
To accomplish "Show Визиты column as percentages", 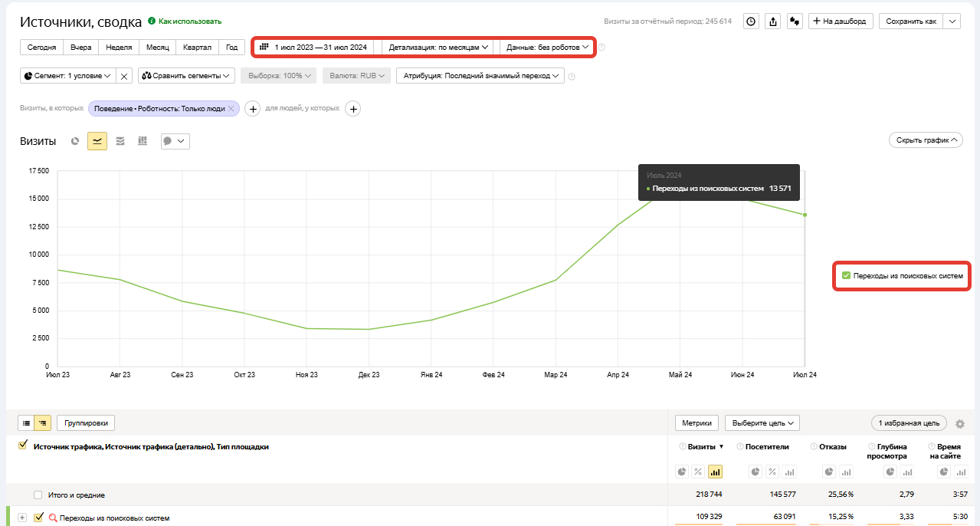I will (698, 472).
